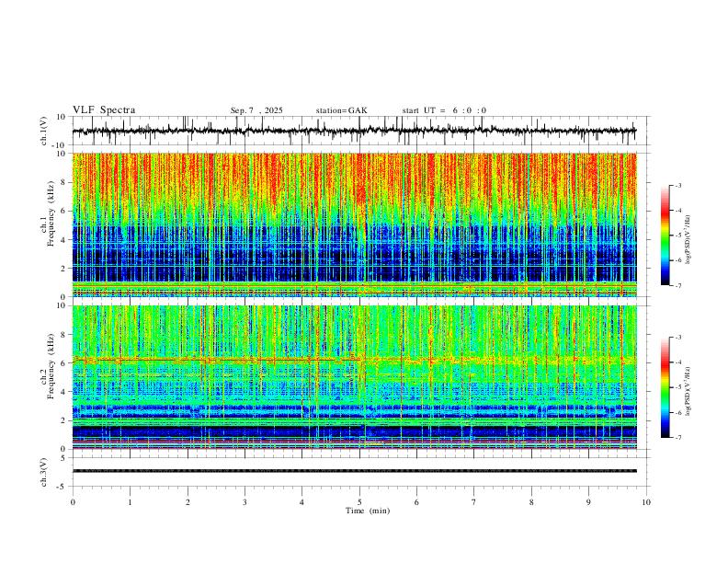Click the "VLF Spectra" plot title
The image size is (728, 563).
(104, 110)
